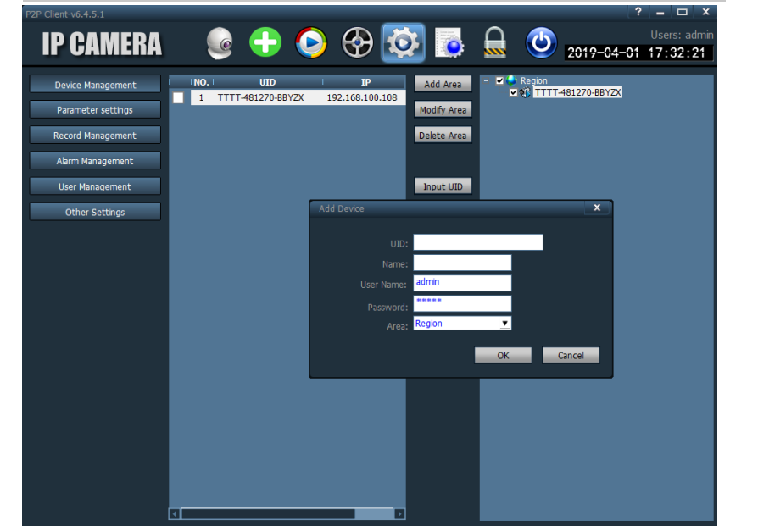Screen dimensions: 758x532
Task: Click the Cancel button
Action: (x=571, y=356)
